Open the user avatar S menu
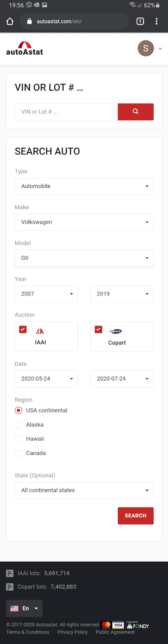 pyautogui.click(x=146, y=49)
